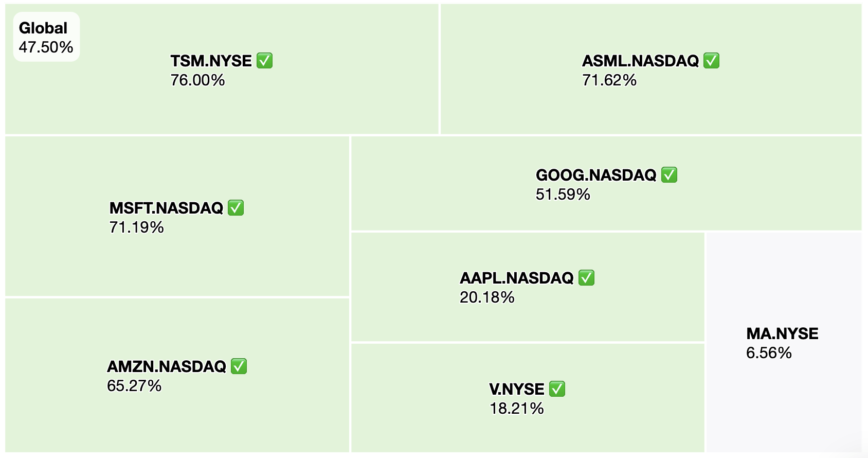Click the green checkmark beside ASML.NASDAQ
Screen dimensions: 868x458
pos(712,61)
